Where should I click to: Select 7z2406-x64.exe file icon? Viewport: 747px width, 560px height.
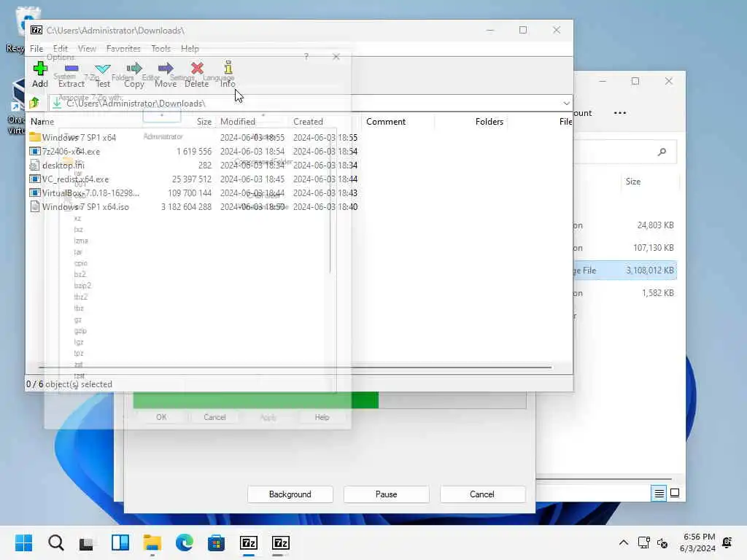35,152
